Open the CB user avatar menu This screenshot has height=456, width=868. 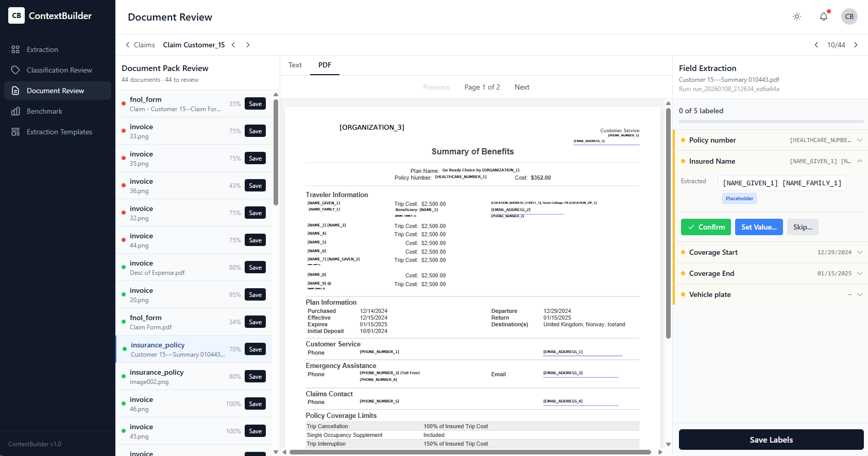pyautogui.click(x=849, y=16)
